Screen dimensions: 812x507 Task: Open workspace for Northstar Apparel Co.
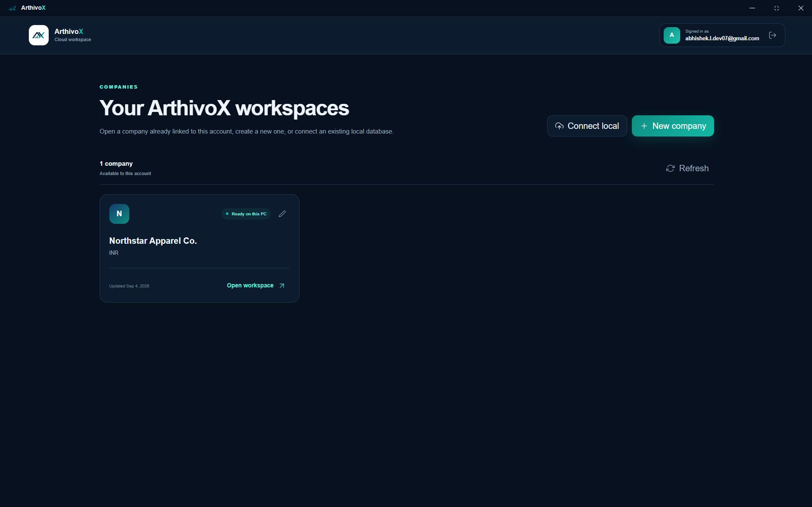coord(256,286)
